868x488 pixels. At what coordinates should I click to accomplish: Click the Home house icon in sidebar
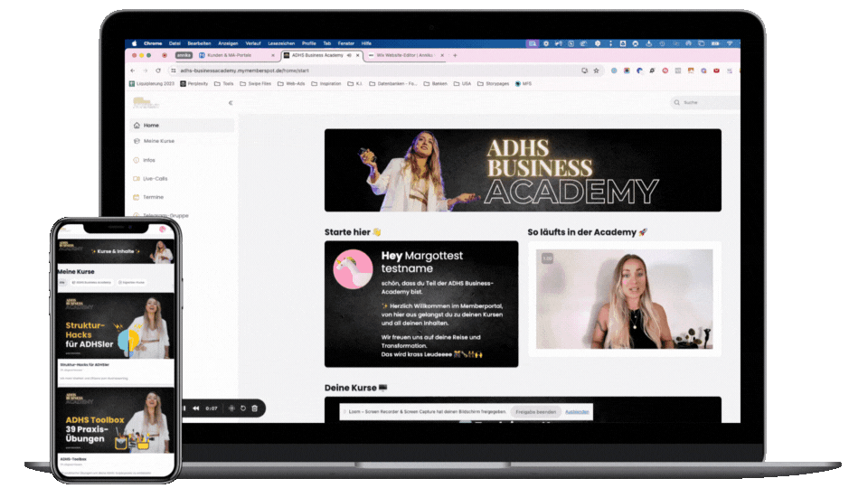(137, 126)
